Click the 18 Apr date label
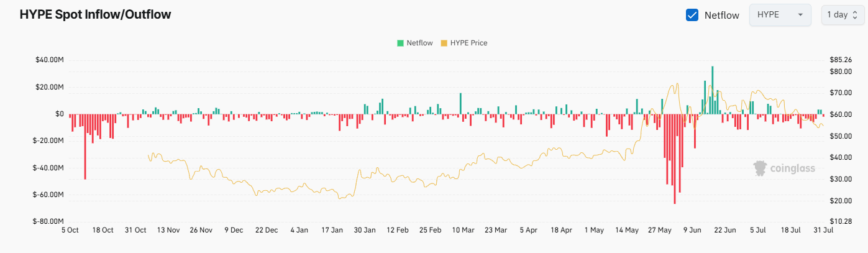868x253 pixels. click(x=561, y=230)
